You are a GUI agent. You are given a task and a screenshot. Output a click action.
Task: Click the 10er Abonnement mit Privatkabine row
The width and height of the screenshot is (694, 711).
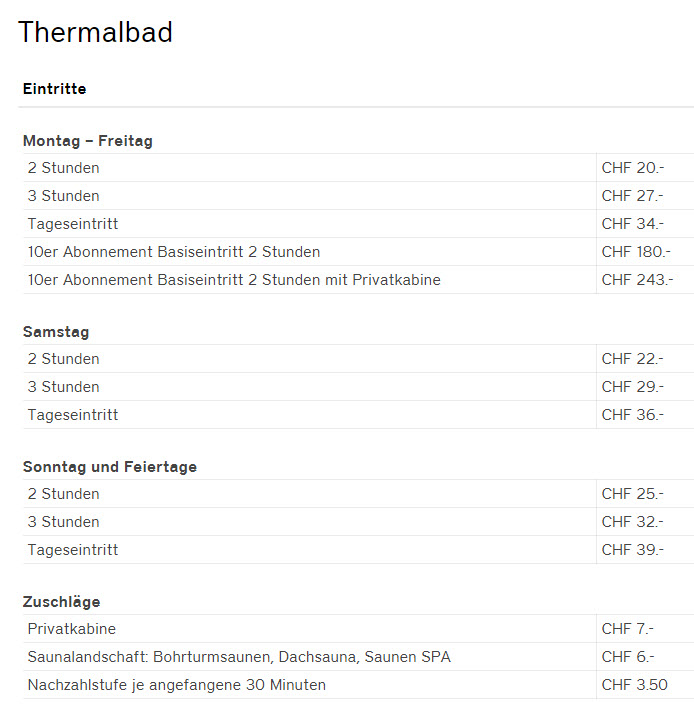point(234,280)
